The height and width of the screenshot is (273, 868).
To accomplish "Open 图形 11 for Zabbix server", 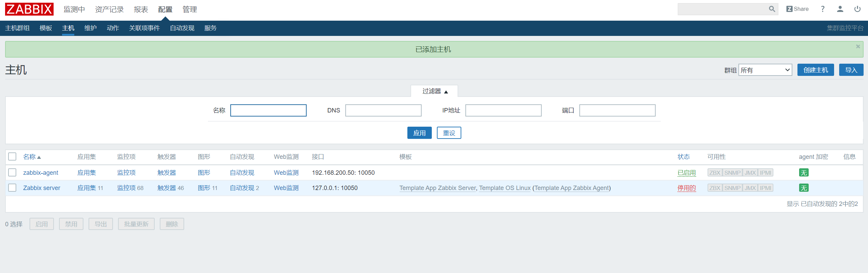I will pyautogui.click(x=204, y=188).
